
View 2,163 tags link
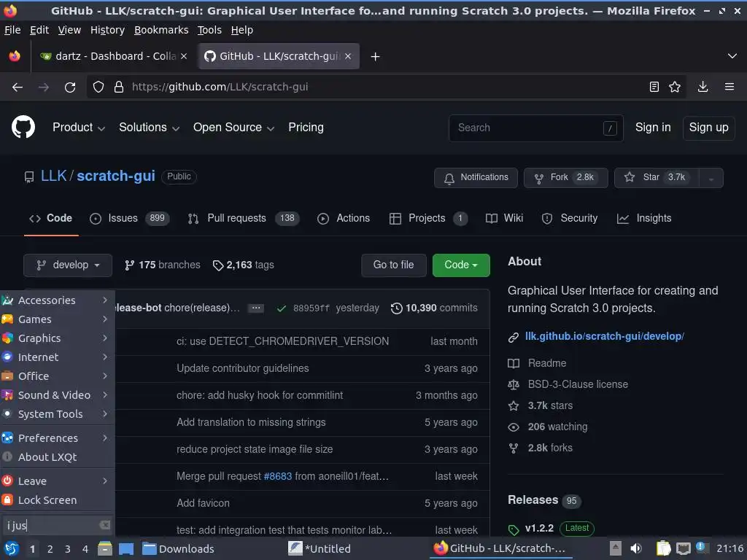coord(244,265)
